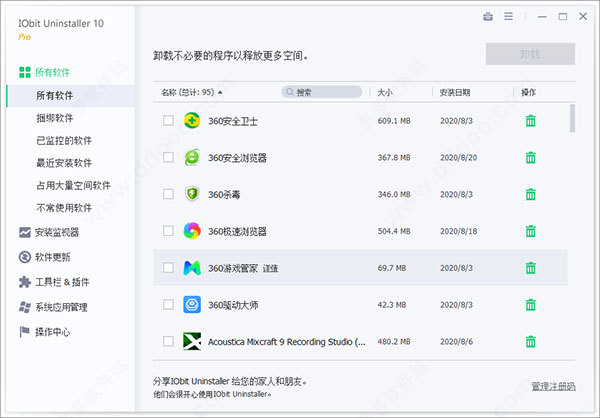The width and height of the screenshot is (600, 418).
Task: Open 占用大量空间软件 category
Action: [x=73, y=186]
